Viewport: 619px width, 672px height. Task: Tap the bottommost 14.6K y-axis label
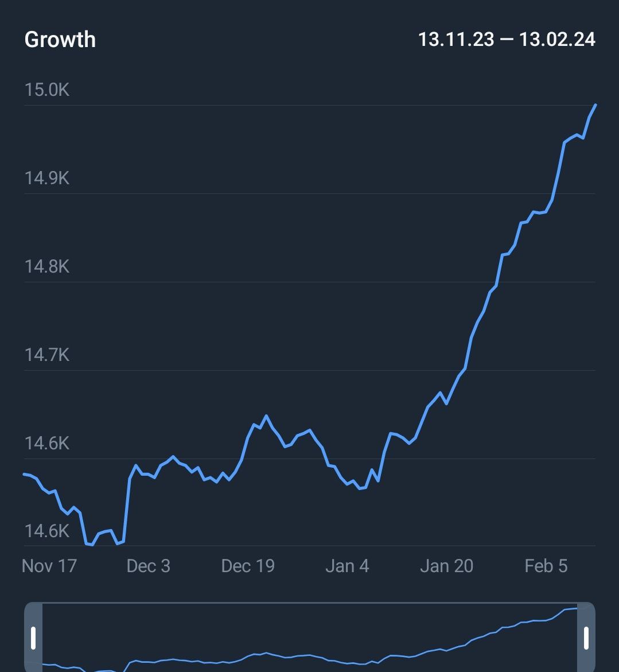[x=46, y=531]
